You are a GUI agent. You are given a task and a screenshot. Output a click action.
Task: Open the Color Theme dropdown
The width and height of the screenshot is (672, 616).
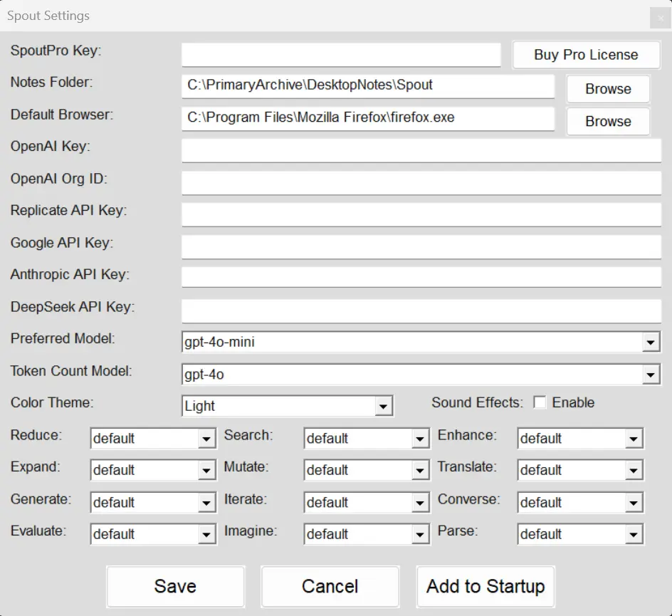287,406
